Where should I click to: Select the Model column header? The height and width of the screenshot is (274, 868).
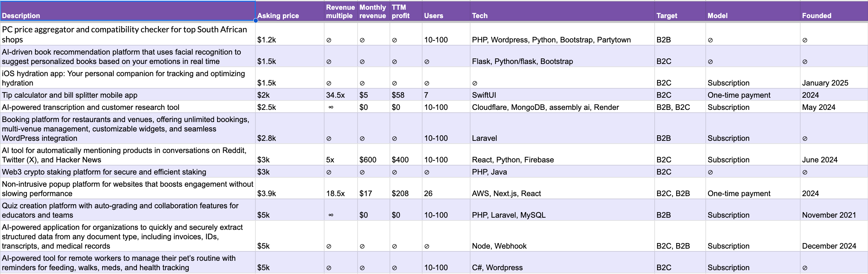(x=753, y=11)
